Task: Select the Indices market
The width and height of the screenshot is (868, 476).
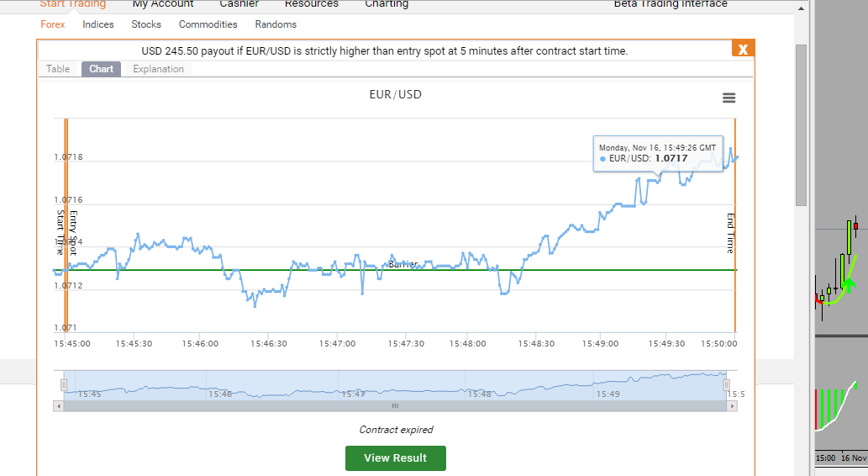Action: click(98, 24)
